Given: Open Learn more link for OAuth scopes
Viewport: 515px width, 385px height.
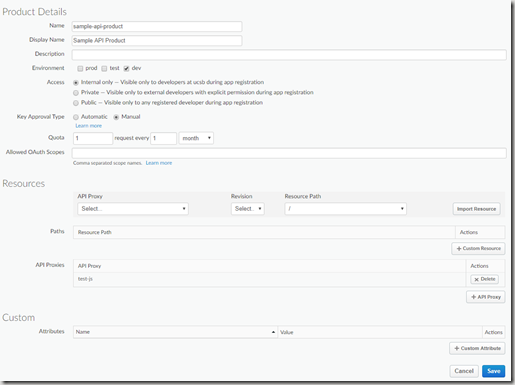Looking at the screenshot, I should coord(159,163).
